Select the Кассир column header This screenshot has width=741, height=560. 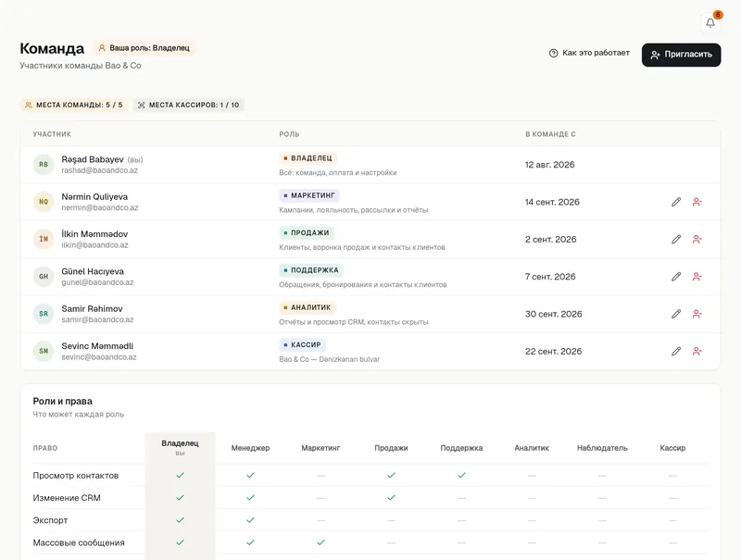click(672, 448)
